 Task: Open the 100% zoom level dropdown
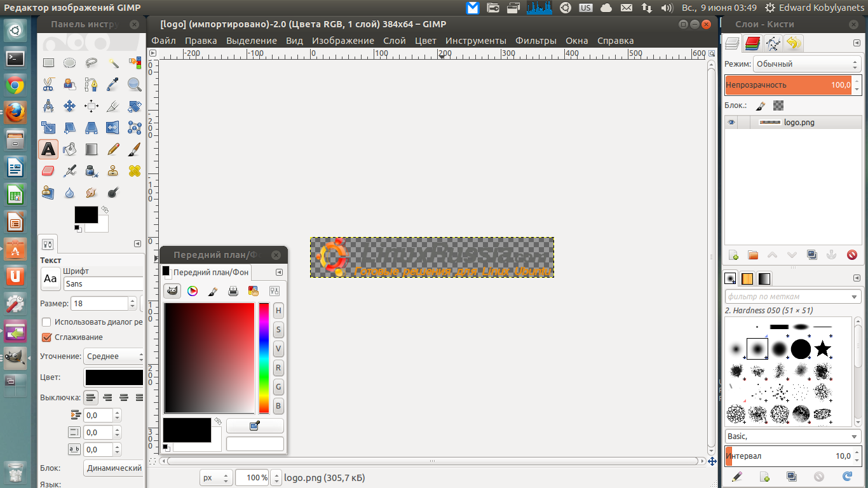tap(277, 478)
